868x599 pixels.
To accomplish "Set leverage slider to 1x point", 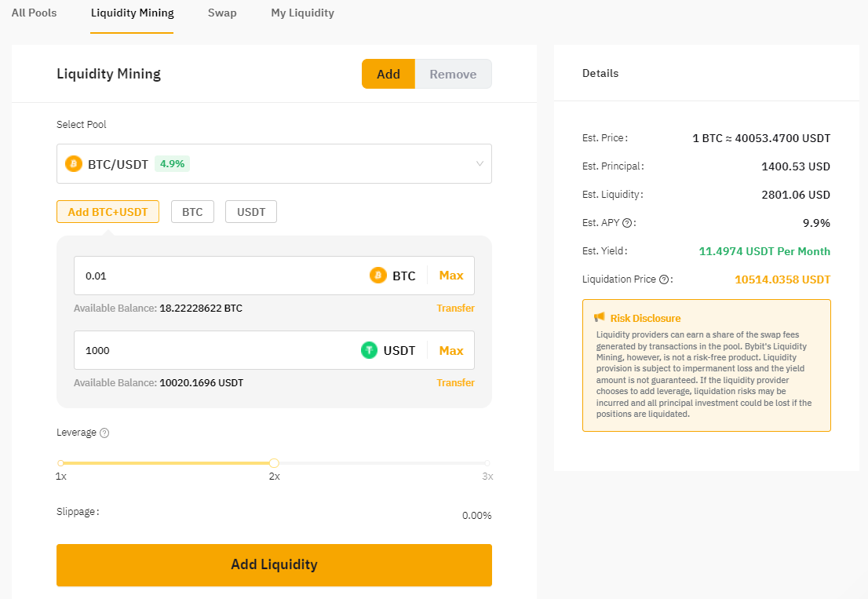I will click(x=60, y=463).
